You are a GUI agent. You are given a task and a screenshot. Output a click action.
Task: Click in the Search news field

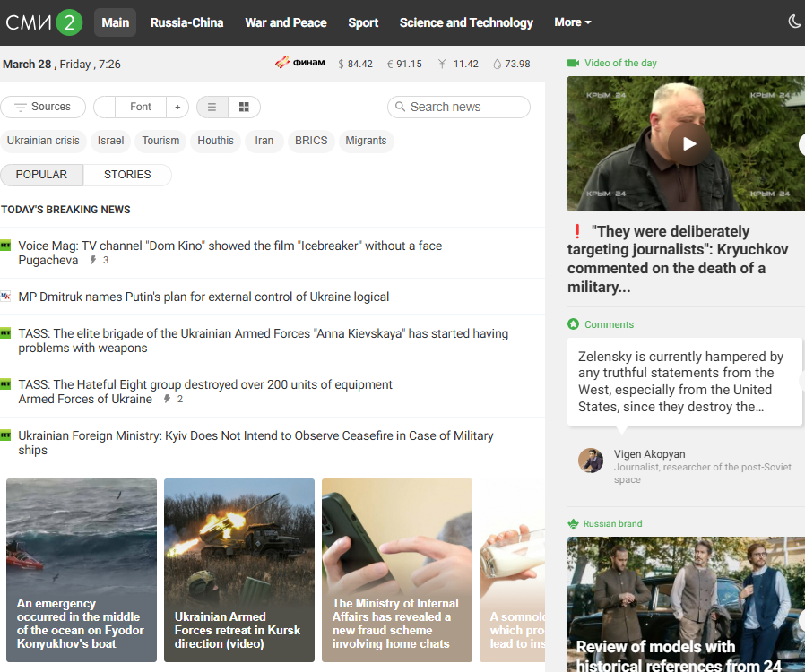click(459, 107)
